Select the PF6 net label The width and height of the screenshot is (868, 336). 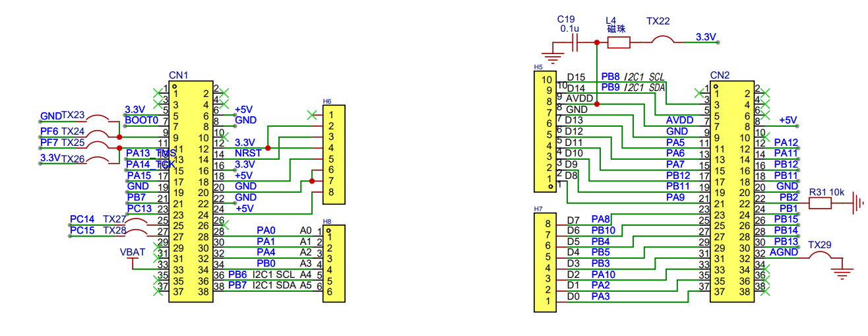[x=49, y=131]
